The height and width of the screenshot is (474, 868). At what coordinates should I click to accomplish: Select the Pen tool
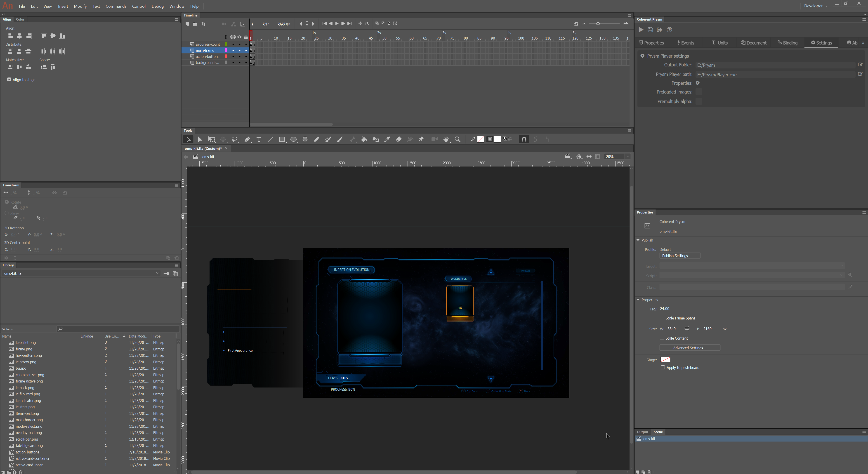(x=247, y=139)
